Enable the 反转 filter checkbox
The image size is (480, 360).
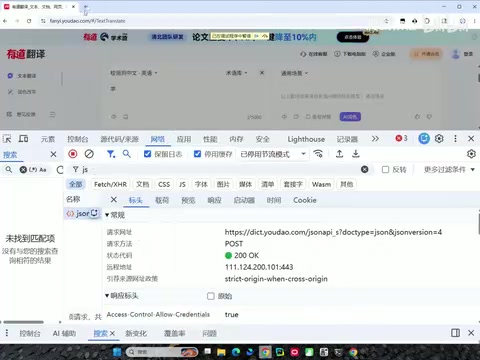coord(385,170)
